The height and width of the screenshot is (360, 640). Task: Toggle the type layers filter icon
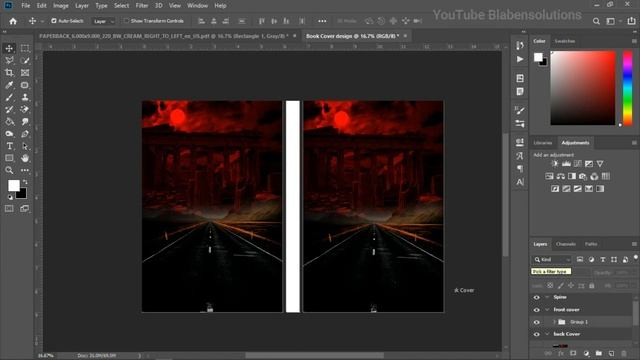(x=602, y=260)
